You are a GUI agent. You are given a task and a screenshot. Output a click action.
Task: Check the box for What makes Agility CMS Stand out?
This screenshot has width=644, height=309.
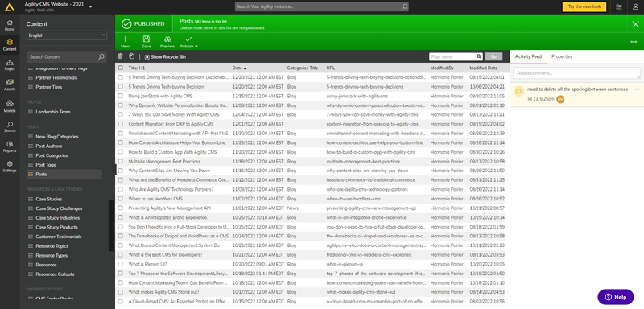click(x=120, y=292)
